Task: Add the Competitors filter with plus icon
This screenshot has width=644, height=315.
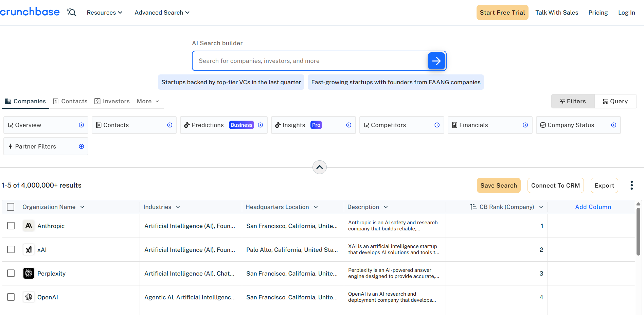Action: 437,125
